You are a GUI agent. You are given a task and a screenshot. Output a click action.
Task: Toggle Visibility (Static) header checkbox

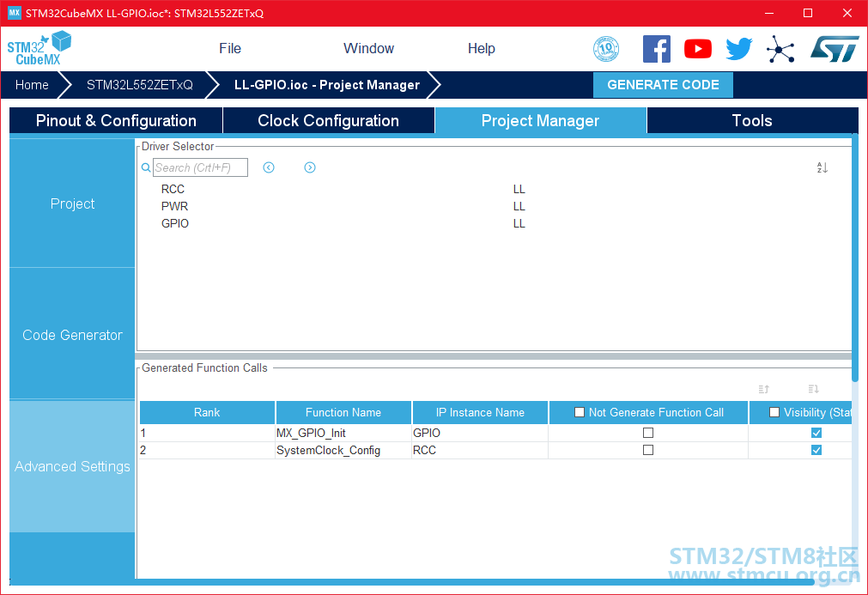[774, 412]
